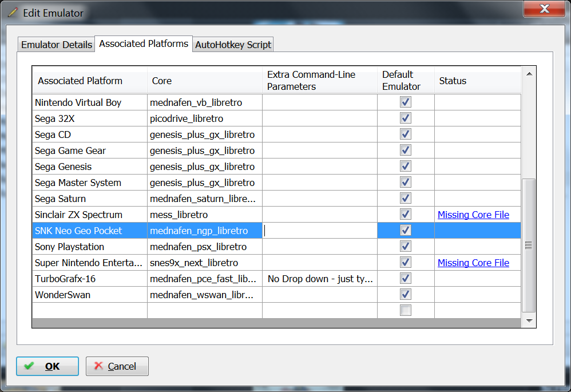Viewport: 571px width, 392px height.
Task: Select the 'Sega CD' platform cell
Action: click(90, 134)
